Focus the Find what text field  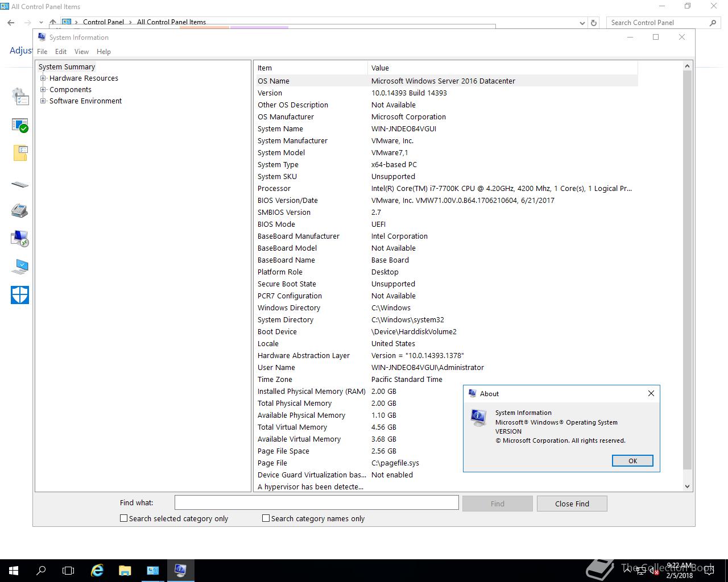point(316,502)
